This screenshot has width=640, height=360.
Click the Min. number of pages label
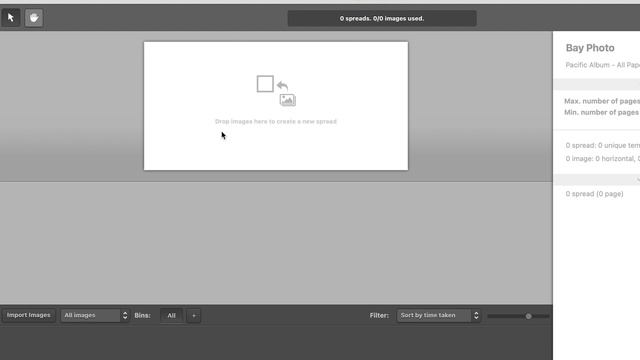coord(601,112)
